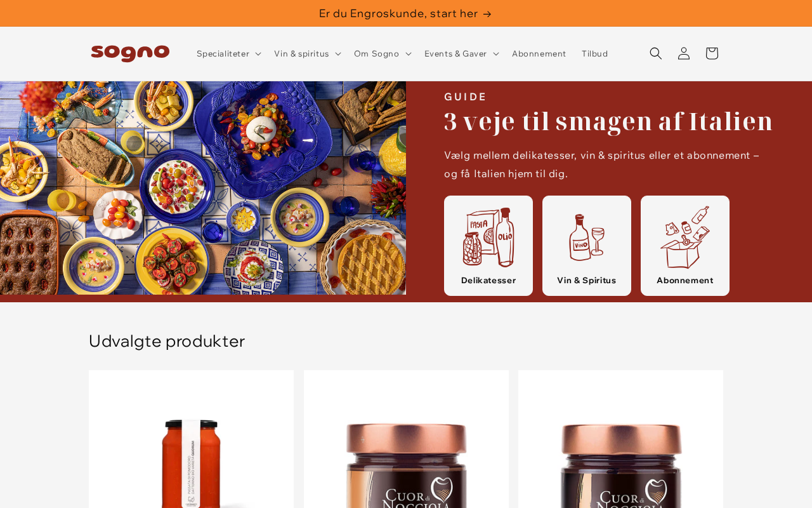The width and height of the screenshot is (812, 508).
Task: Click the Abonnement card label
Action: 685,280
